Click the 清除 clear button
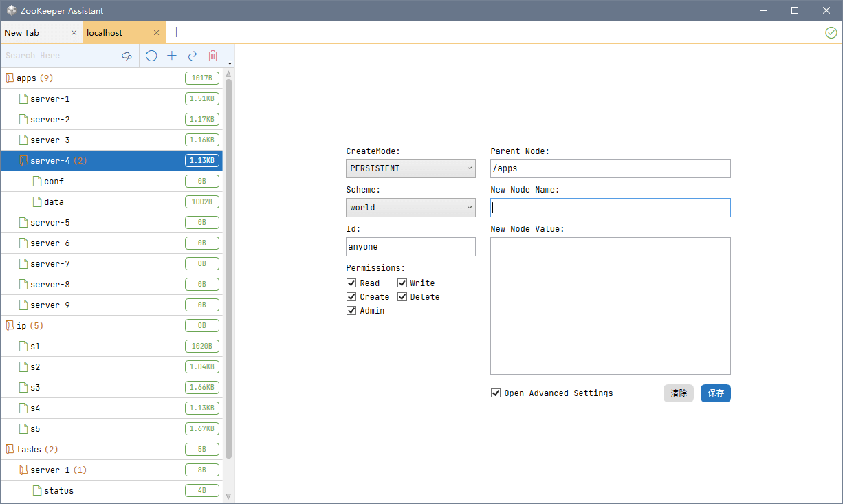 679,393
